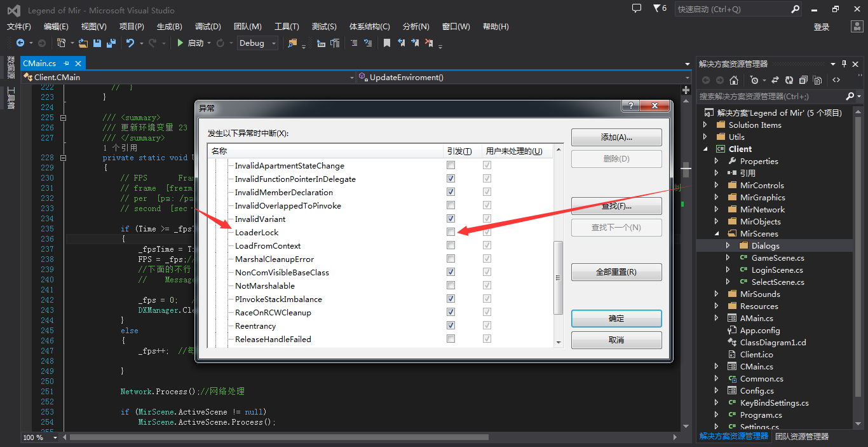Expand the Solution Items folder

point(705,125)
